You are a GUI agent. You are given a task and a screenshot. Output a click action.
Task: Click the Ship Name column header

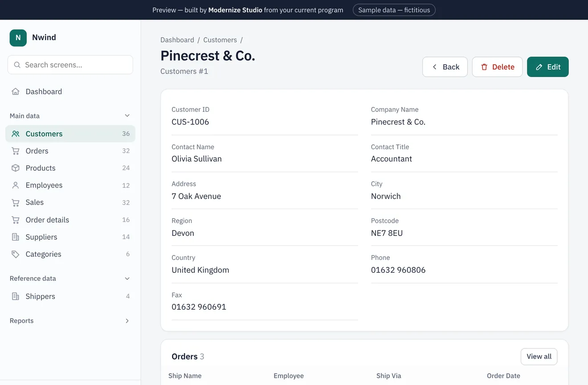(185, 376)
